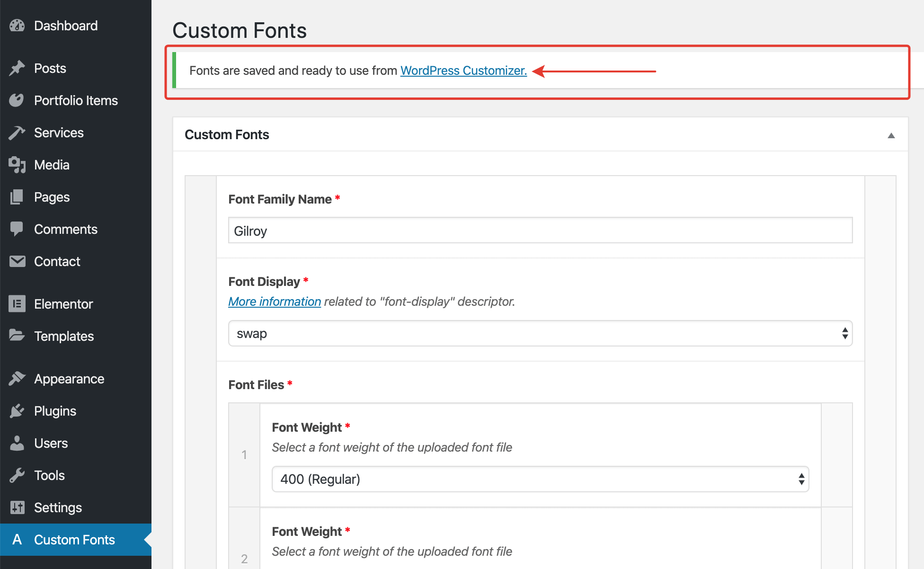Screen dimensions: 924x569
Task: Follow the More information link
Action: click(275, 302)
